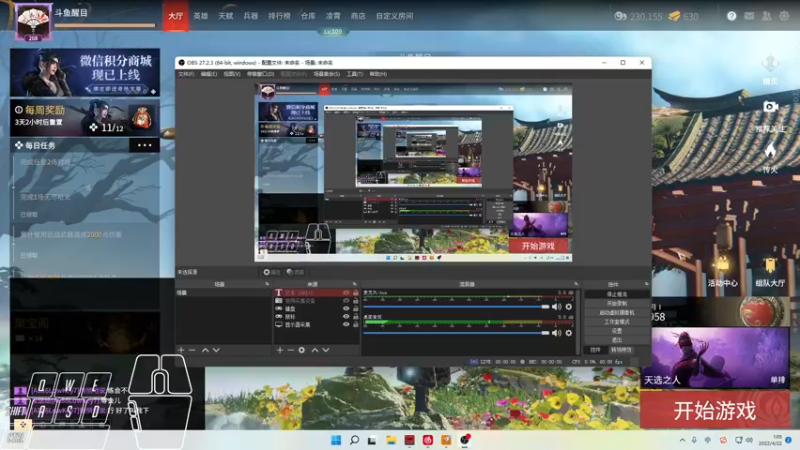Viewport: 800px width, 450px height.
Task: Switch to game 商店 tab
Action: (358, 16)
